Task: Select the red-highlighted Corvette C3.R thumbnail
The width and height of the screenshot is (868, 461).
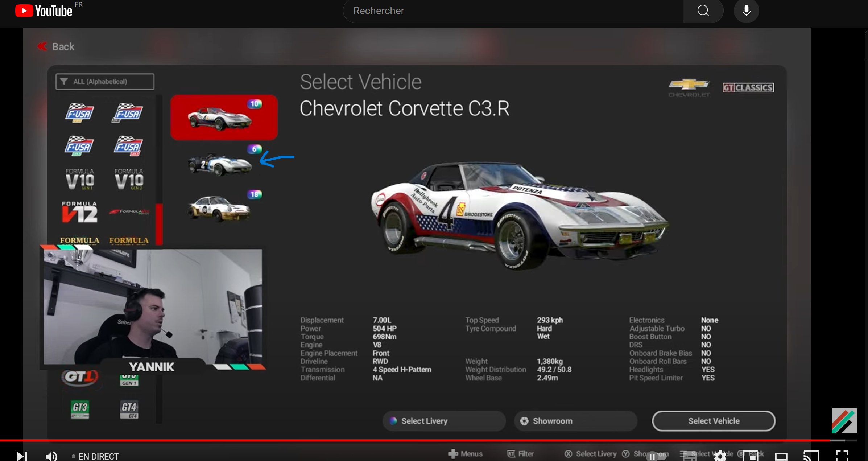Action: [224, 118]
